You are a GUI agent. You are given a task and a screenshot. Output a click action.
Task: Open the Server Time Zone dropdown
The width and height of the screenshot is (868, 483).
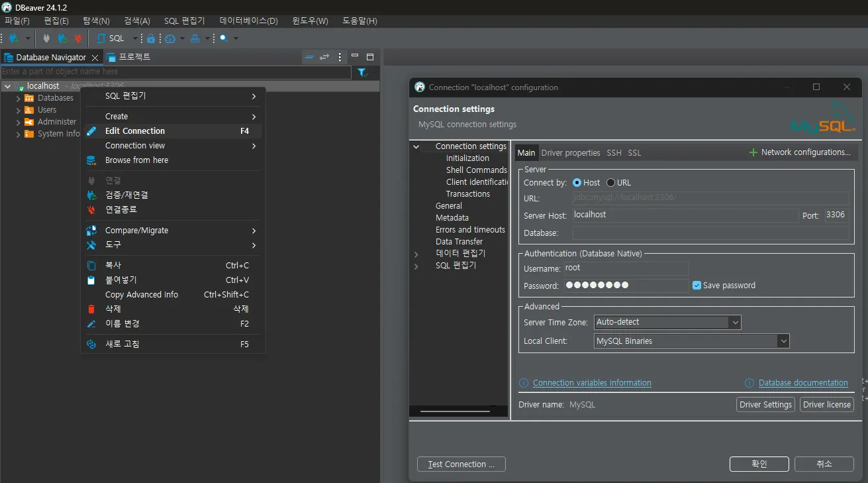click(x=734, y=322)
